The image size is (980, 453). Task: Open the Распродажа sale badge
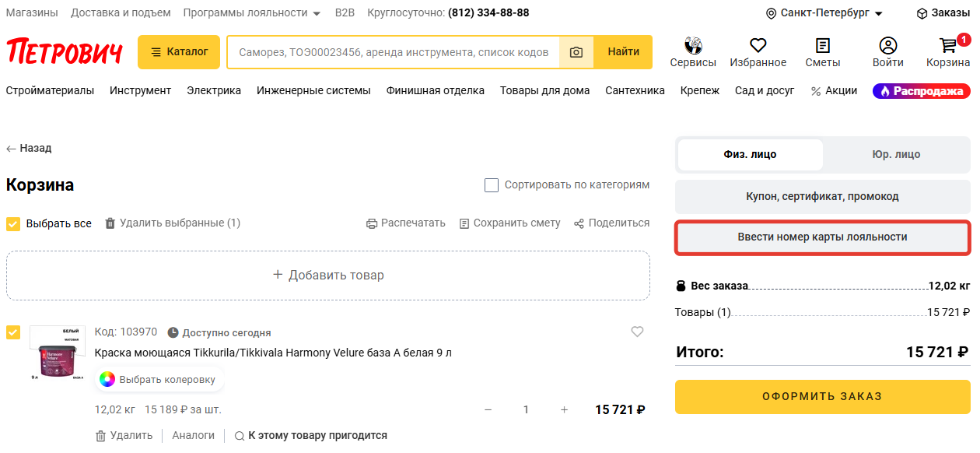click(x=922, y=91)
